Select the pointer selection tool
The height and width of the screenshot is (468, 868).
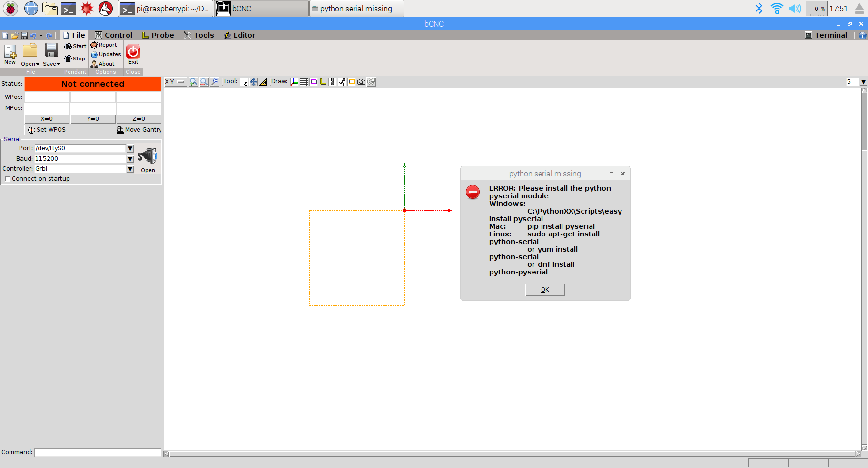click(x=244, y=82)
